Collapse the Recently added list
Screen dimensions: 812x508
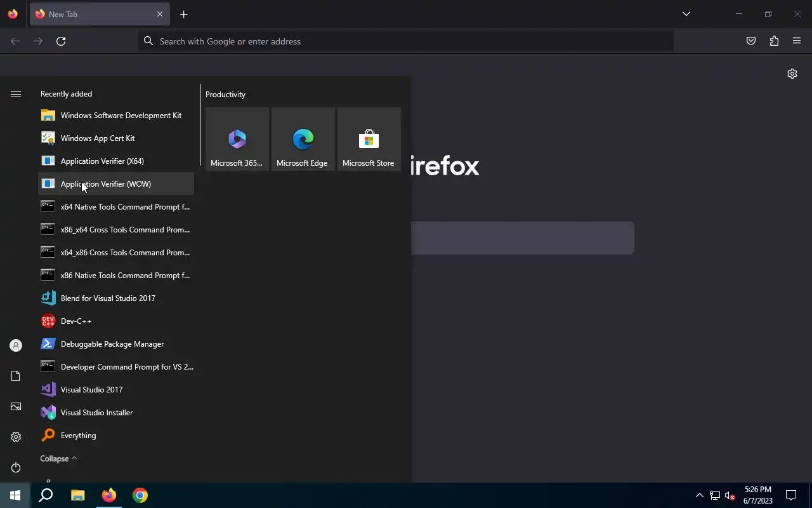[x=58, y=458]
